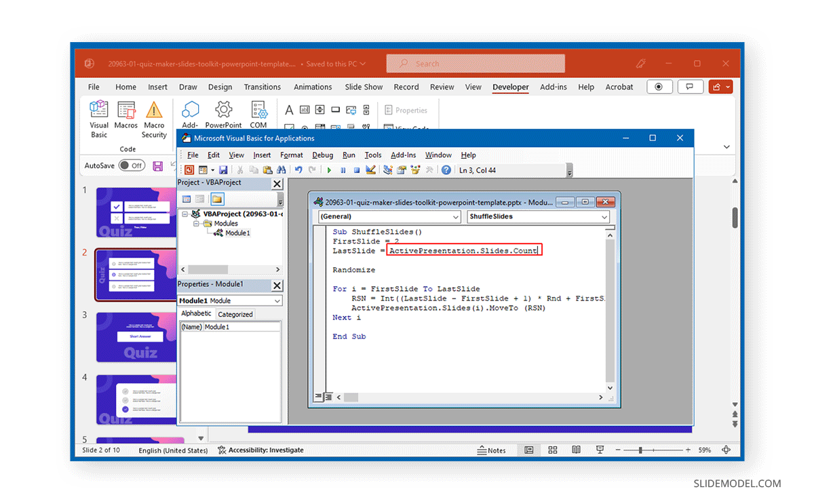The width and height of the screenshot is (814, 504).
Task: Collapse the Modules folder node
Action: tap(196, 223)
